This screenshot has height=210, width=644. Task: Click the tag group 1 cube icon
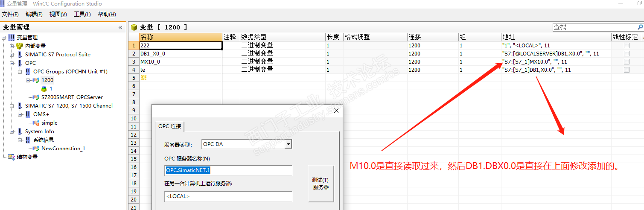(44, 89)
